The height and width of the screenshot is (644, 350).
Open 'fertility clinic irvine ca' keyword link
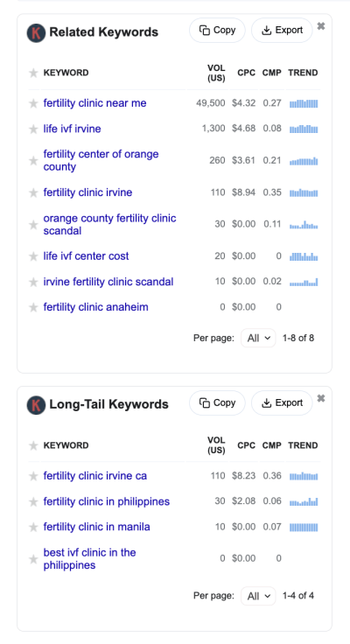click(x=94, y=476)
